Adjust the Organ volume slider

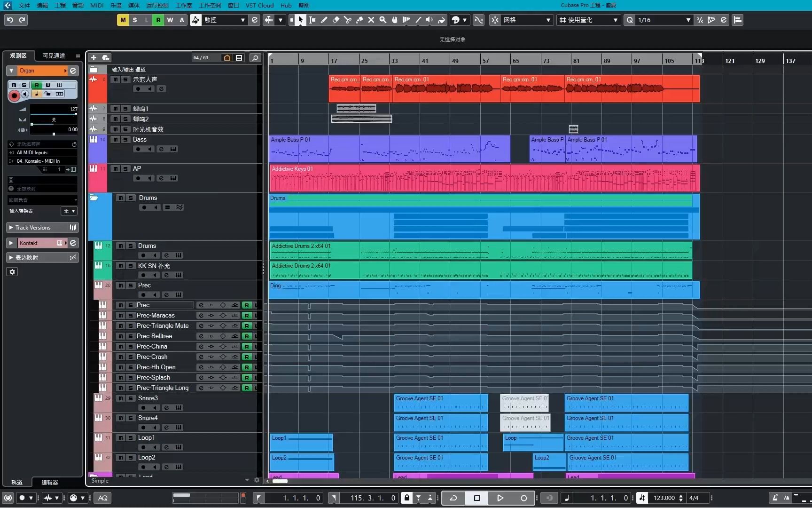pyautogui.click(x=54, y=114)
